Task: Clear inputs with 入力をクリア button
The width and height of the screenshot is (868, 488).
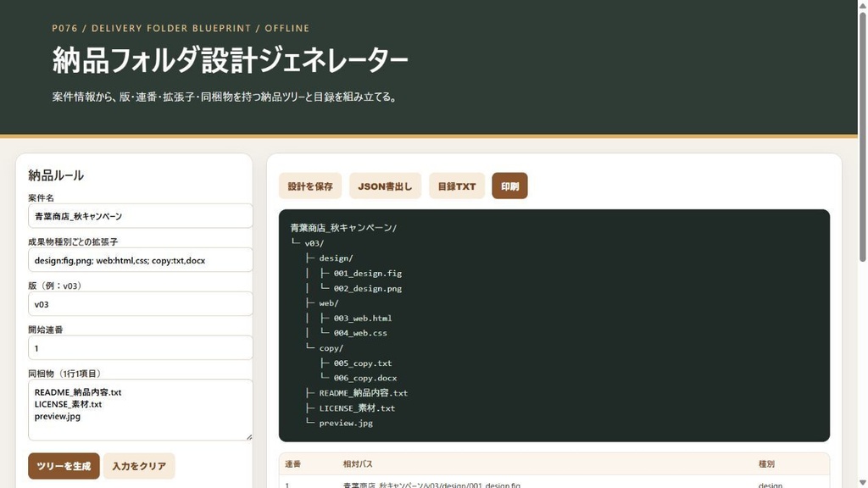Action: click(139, 466)
